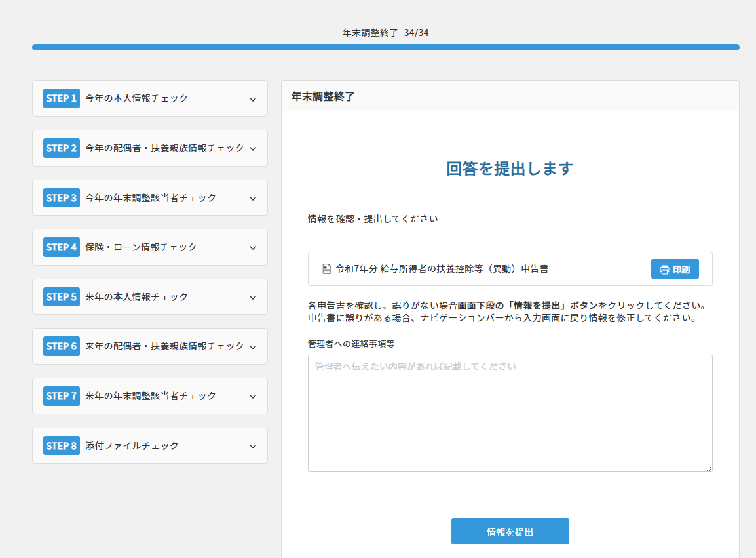756x558 pixels.
Task: Open the 添付ファイルチェック section chevron
Action: pos(253,445)
